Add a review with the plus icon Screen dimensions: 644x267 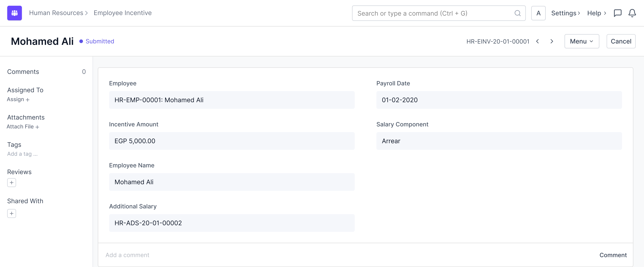point(12,183)
